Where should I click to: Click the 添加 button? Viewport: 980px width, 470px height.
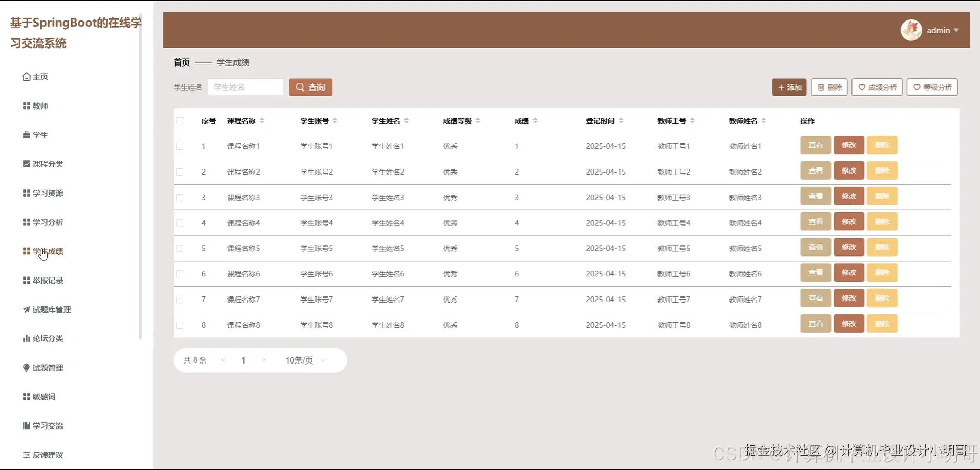coord(790,87)
